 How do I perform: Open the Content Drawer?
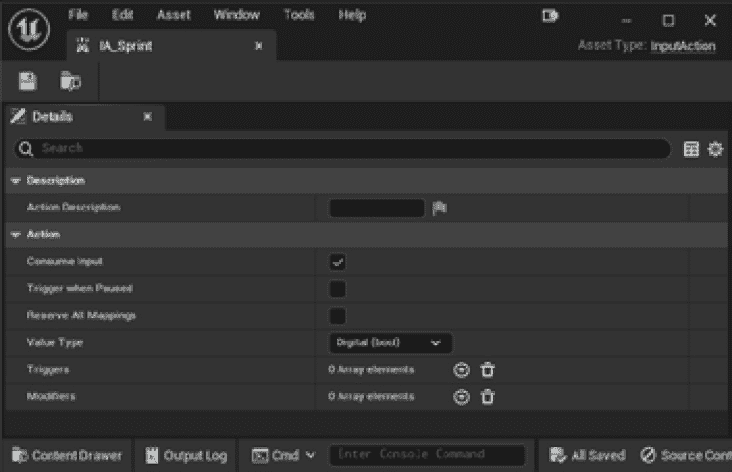pos(67,455)
